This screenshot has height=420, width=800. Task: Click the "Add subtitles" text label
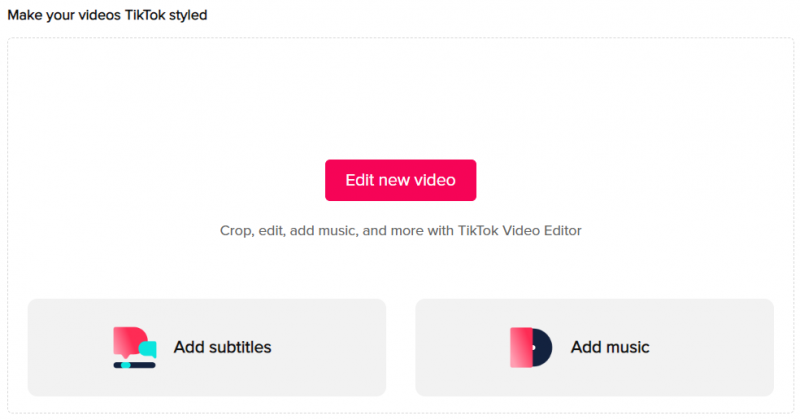(x=222, y=347)
